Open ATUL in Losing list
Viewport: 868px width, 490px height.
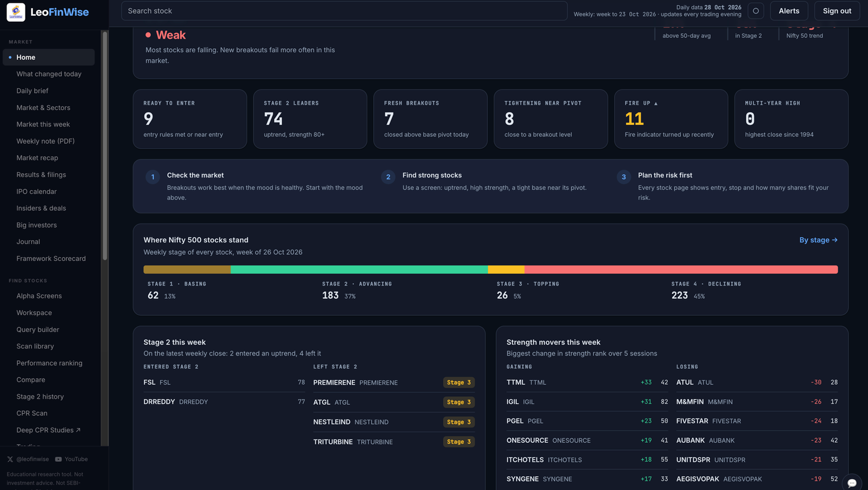[757, 383]
